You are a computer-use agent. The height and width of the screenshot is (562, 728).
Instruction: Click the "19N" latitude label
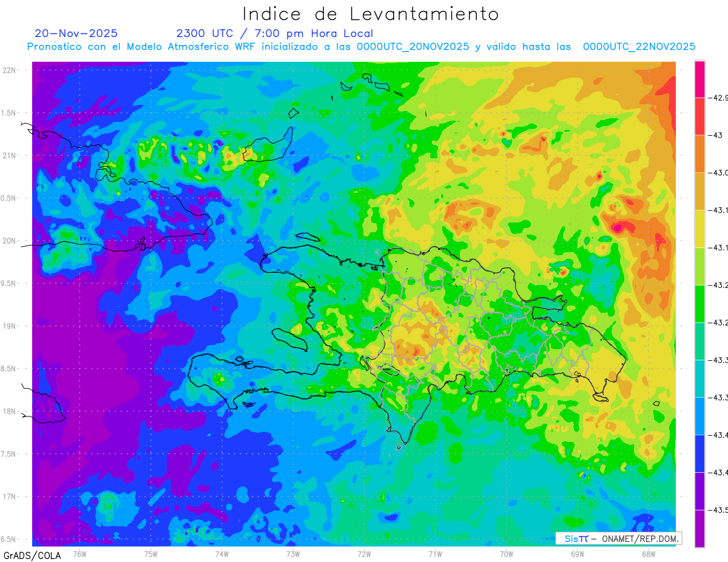coord(10,326)
